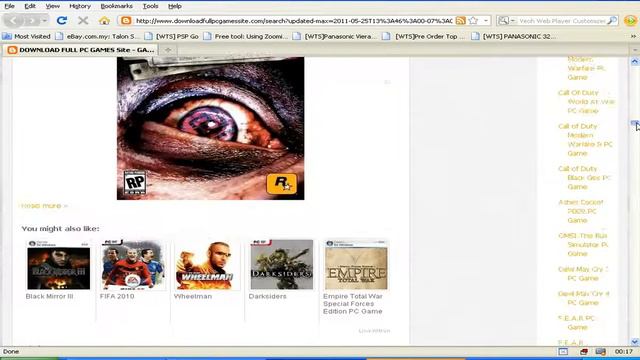Open the Bookmarks menu
Screen dimensions: 640x360
(116, 6)
